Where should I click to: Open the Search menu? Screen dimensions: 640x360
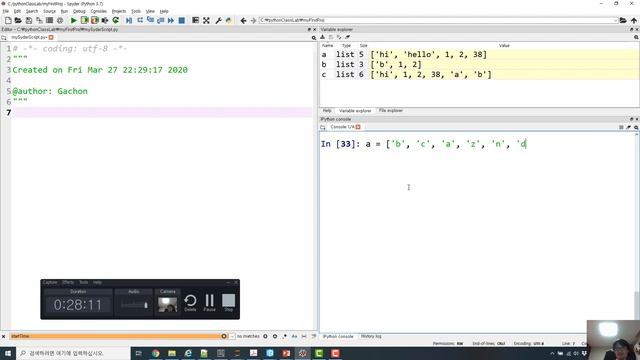(x=32, y=11)
